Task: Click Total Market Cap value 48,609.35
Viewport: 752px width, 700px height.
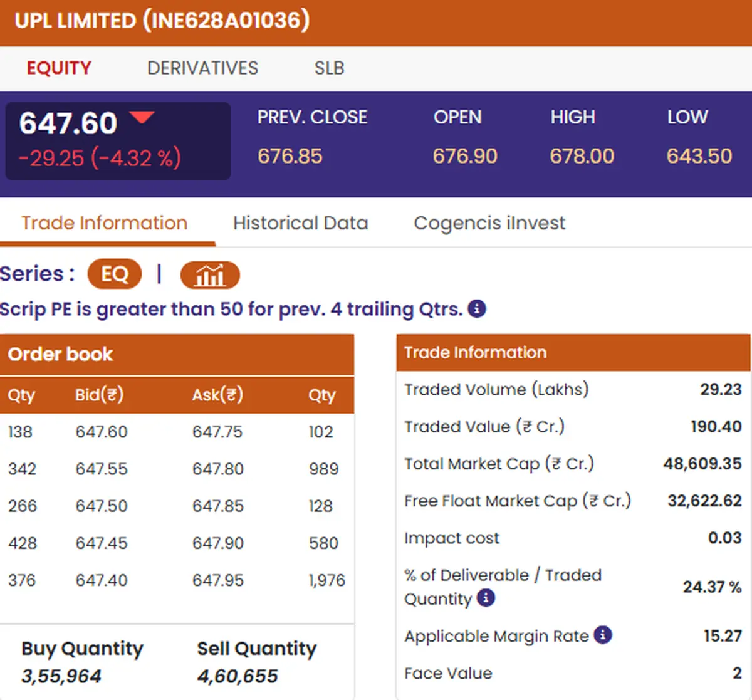Action: point(702,464)
